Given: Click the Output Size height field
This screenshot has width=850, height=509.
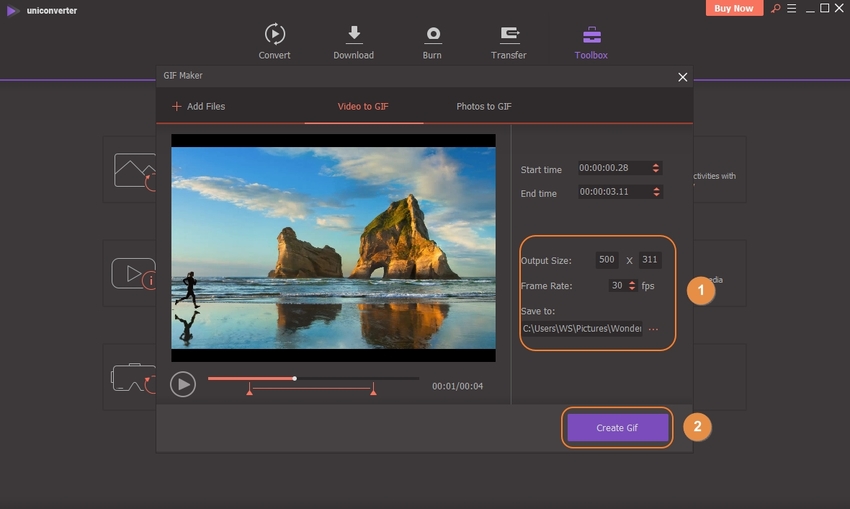Looking at the screenshot, I should 650,260.
